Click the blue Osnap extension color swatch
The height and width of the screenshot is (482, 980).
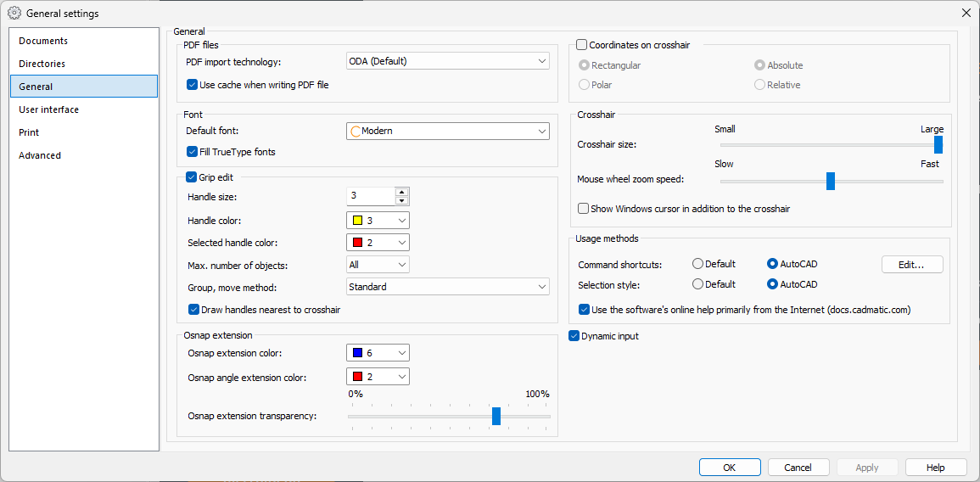(x=357, y=353)
